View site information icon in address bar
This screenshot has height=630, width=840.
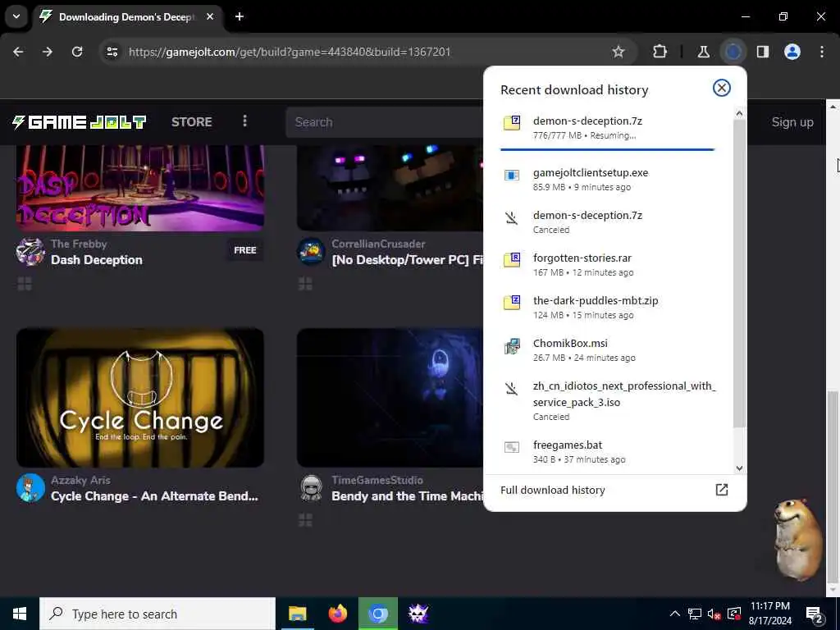[112, 52]
